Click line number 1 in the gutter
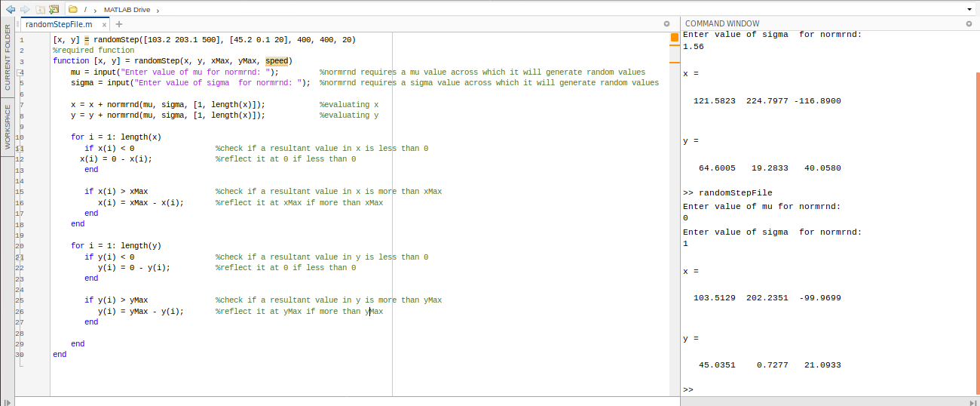The width and height of the screenshot is (980, 406). (22, 40)
